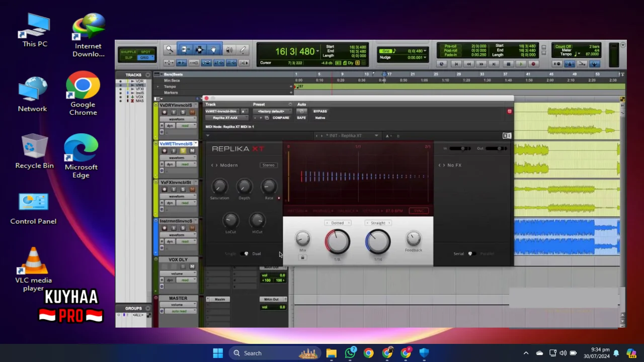Click Return to Zero transport button

[456, 64]
